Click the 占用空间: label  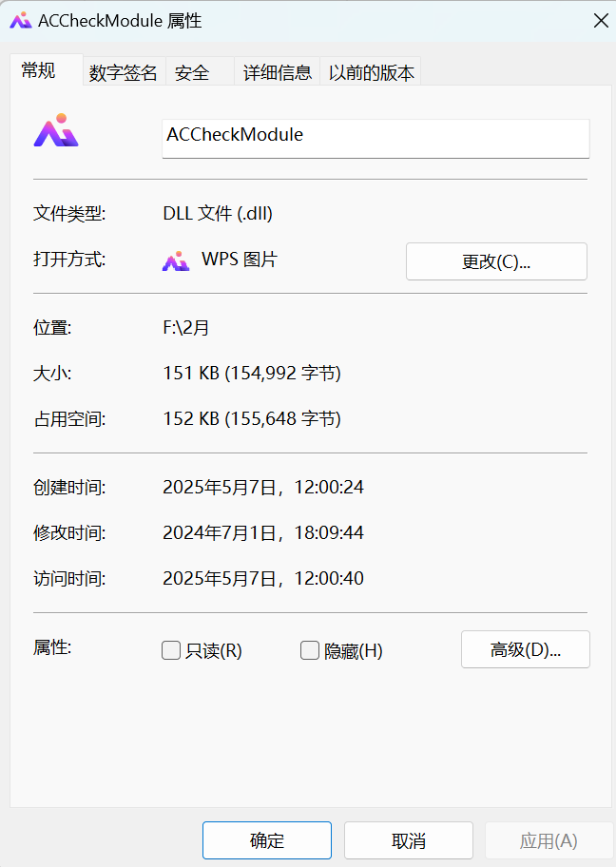[69, 418]
